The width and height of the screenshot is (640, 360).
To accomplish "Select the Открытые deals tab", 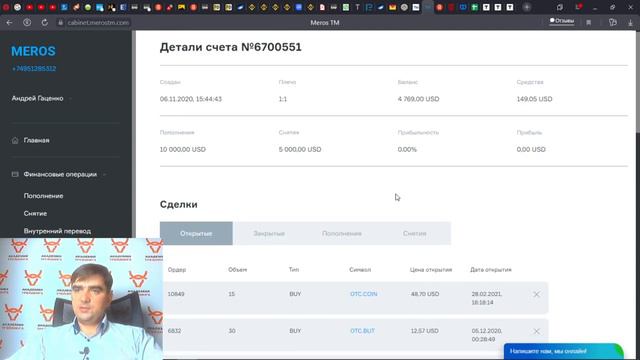I will [x=196, y=233].
